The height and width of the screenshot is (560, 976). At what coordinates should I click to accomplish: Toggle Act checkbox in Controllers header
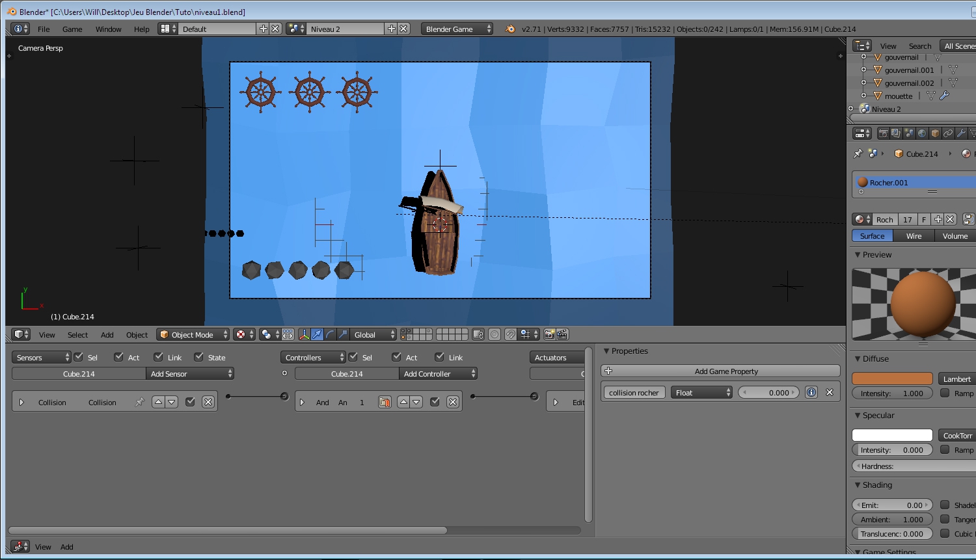pos(396,356)
